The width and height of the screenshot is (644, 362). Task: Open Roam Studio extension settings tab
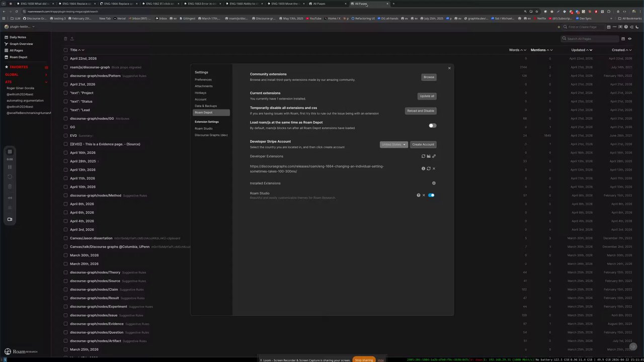[x=204, y=128]
